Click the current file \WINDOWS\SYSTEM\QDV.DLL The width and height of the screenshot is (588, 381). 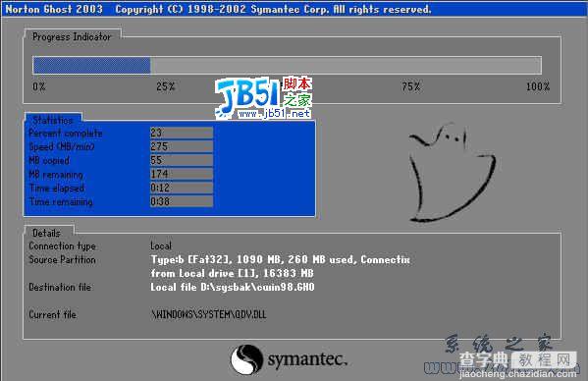209,314
